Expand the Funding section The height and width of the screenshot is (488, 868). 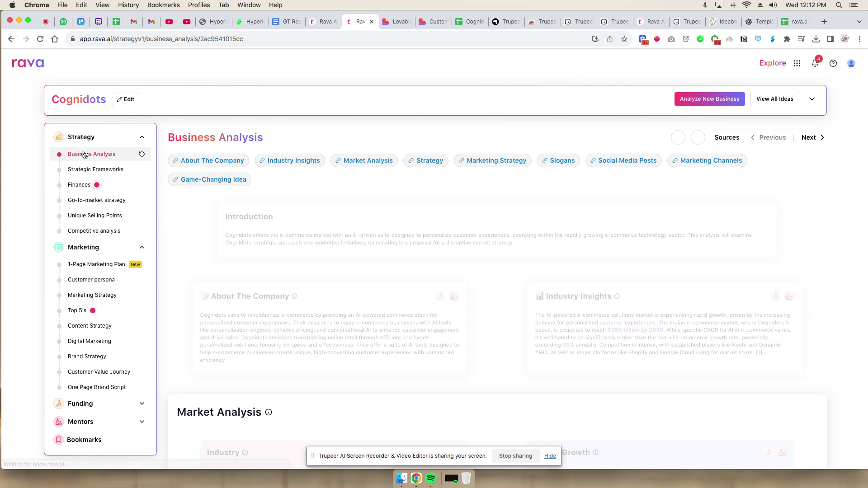tap(142, 403)
